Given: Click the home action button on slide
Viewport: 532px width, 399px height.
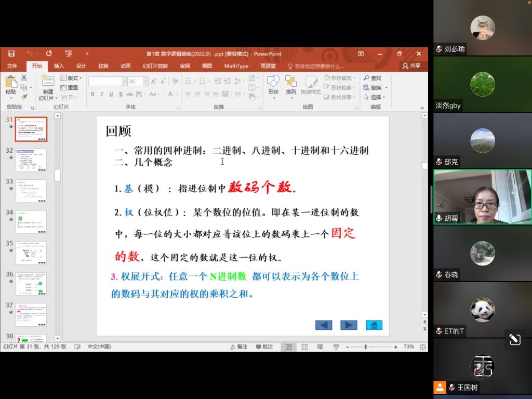Looking at the screenshot, I should (x=374, y=325).
